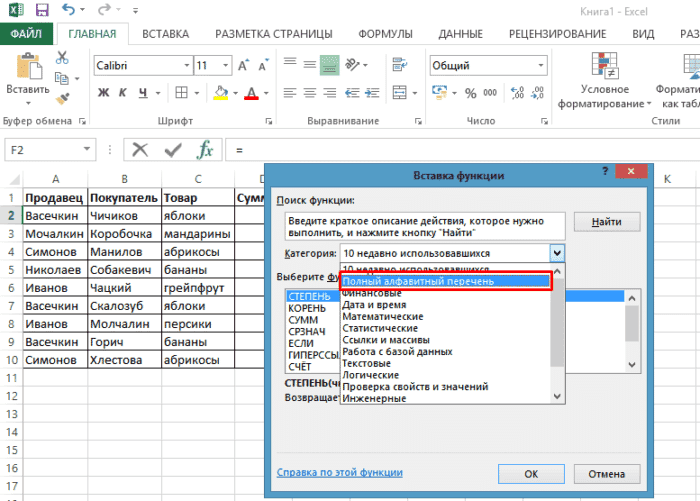Collapse the Категория dropdown via its arrow
Viewport: 700px width, 501px height.
[557, 254]
